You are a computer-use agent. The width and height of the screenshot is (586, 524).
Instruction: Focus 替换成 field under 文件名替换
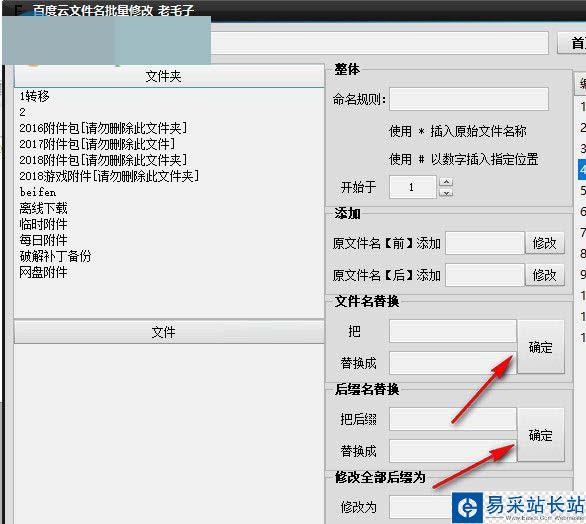(x=453, y=363)
